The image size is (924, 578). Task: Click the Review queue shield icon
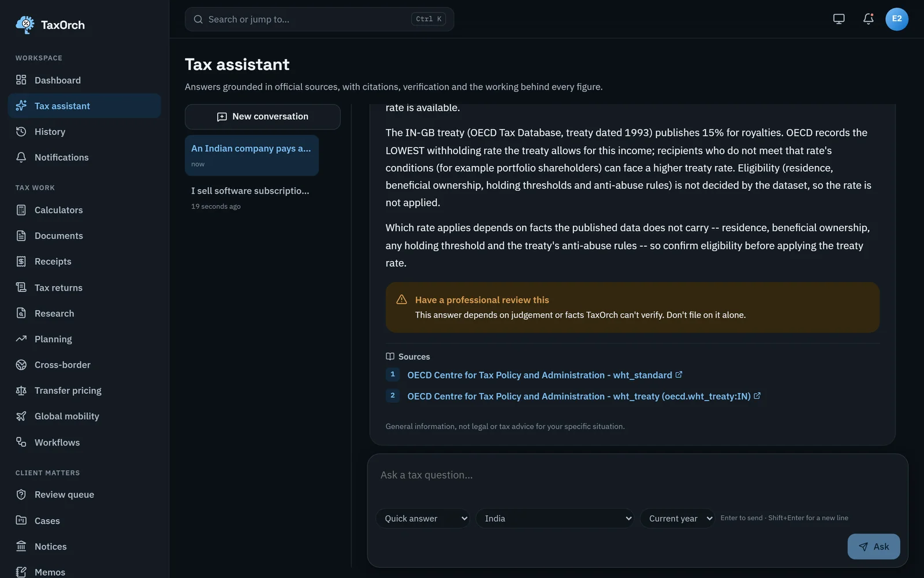tap(21, 494)
